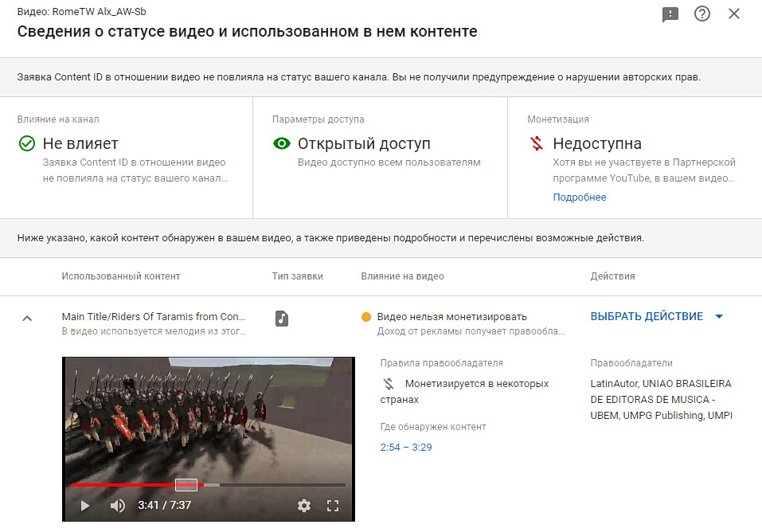This screenshot has width=762, height=532.
Task: Click the video progress bar scrubber
Action: pyautogui.click(x=186, y=485)
